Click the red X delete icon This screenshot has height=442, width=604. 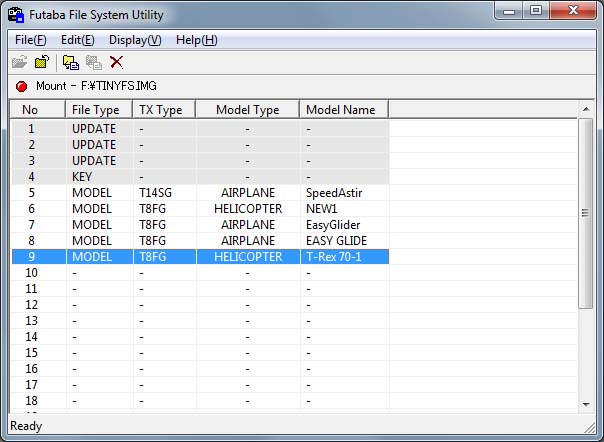click(x=117, y=62)
